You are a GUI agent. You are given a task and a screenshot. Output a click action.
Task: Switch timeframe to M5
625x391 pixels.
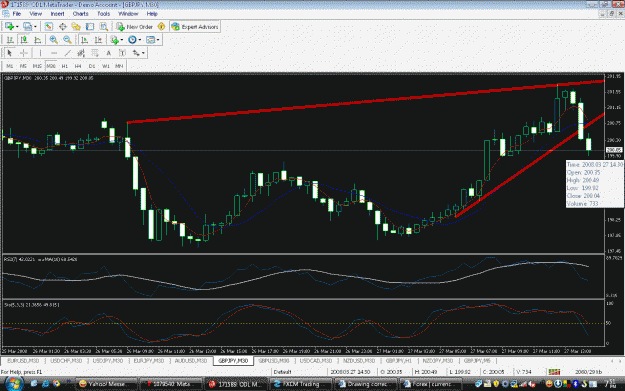coord(23,66)
